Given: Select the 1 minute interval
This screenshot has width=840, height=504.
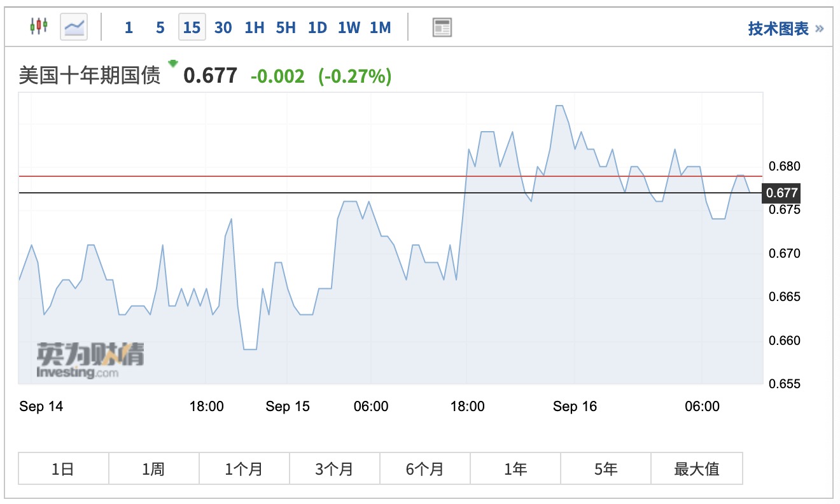Looking at the screenshot, I should pos(129,27).
